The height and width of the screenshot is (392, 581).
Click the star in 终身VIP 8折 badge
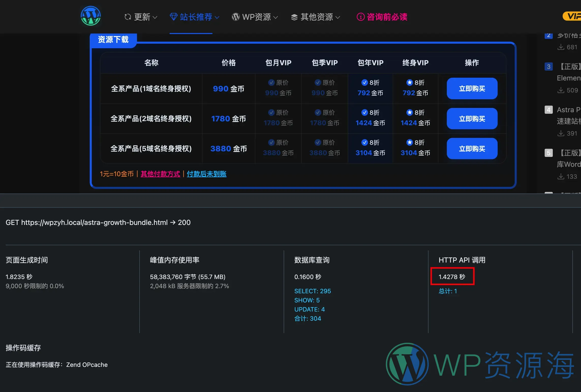(409, 83)
